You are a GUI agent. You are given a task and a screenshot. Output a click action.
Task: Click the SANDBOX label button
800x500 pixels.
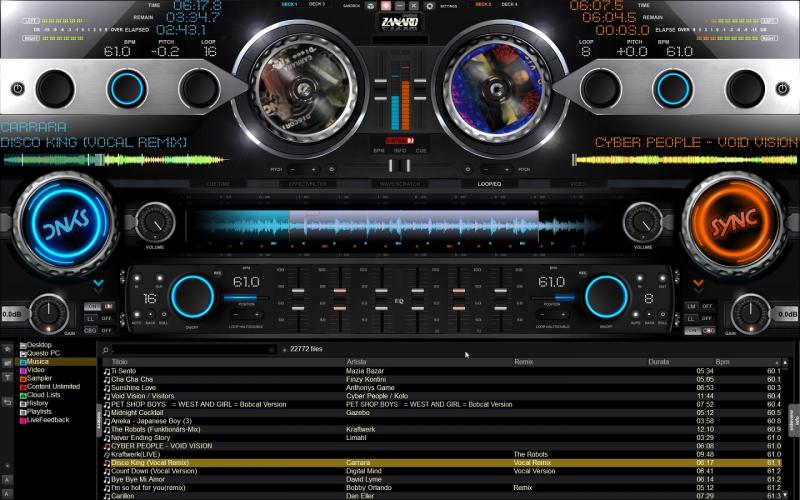tap(352, 6)
